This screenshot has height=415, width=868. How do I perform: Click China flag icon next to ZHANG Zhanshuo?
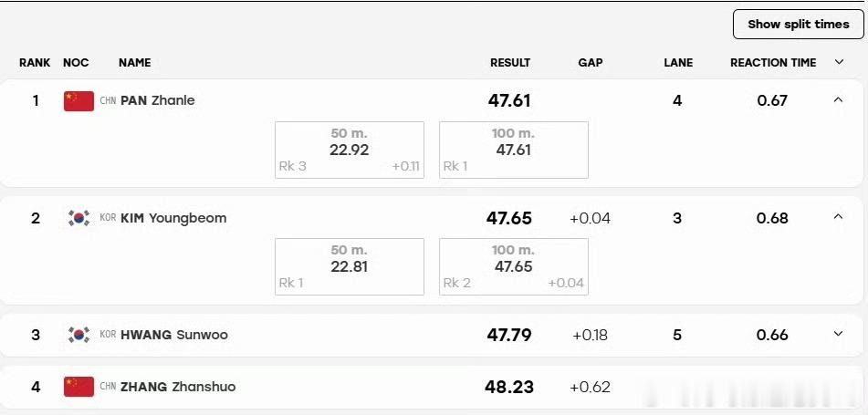click(78, 387)
